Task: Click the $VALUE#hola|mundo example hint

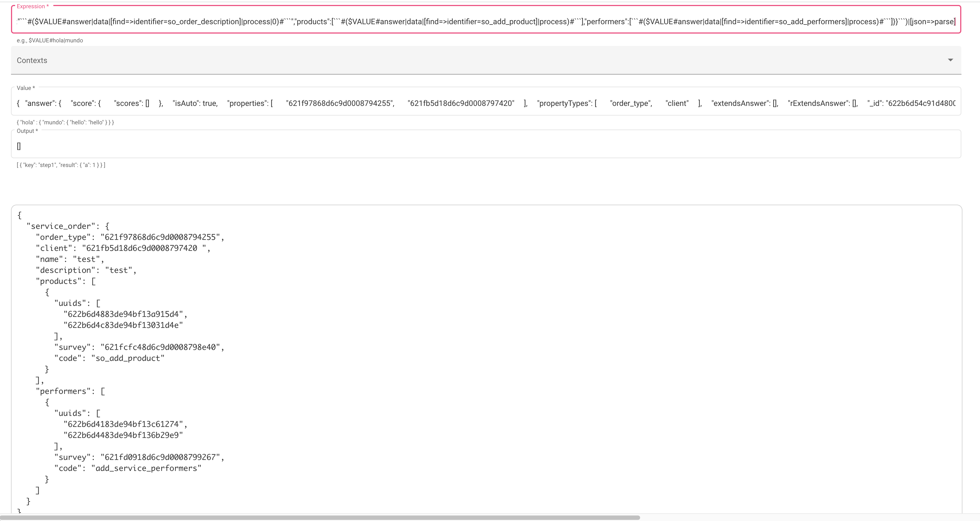Action: [x=49, y=40]
